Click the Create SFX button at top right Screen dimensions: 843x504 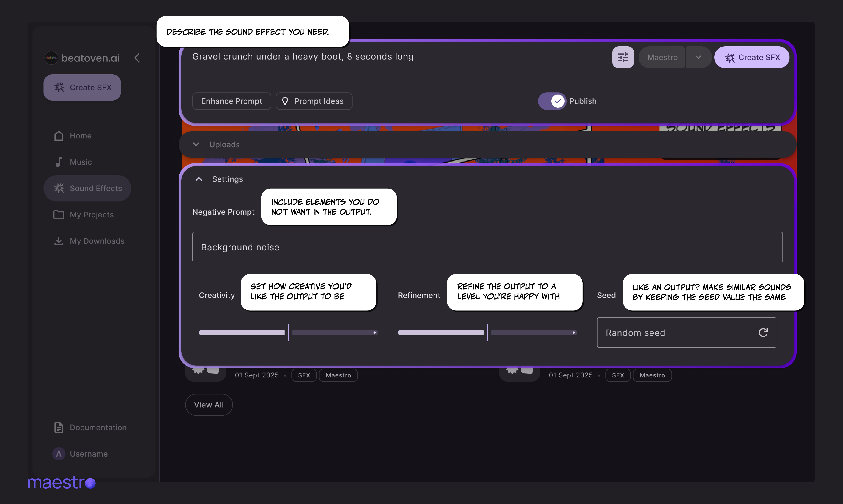click(752, 57)
